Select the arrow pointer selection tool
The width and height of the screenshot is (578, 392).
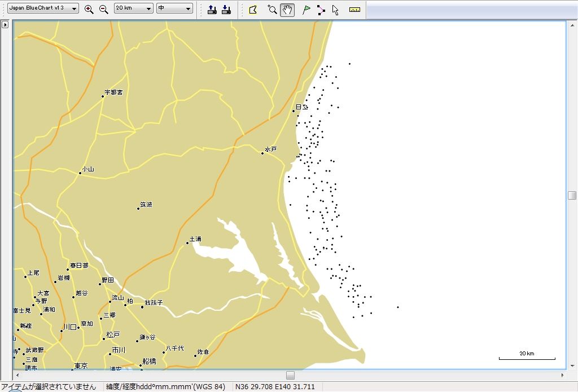[335, 10]
